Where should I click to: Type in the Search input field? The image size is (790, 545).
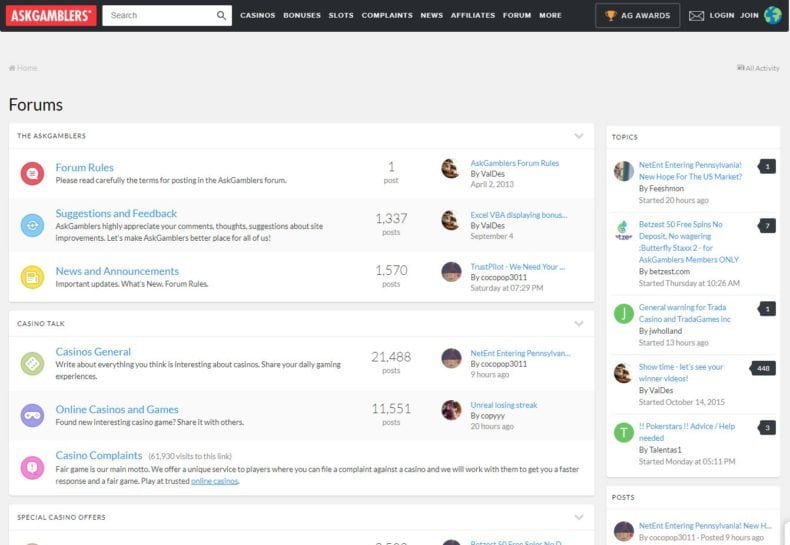pos(160,16)
